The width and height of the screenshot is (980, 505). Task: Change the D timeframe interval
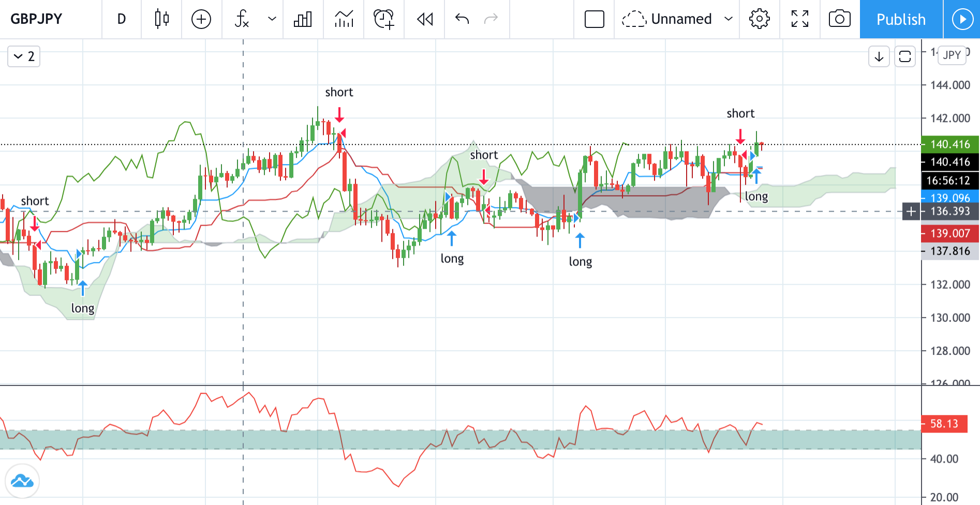tap(122, 19)
